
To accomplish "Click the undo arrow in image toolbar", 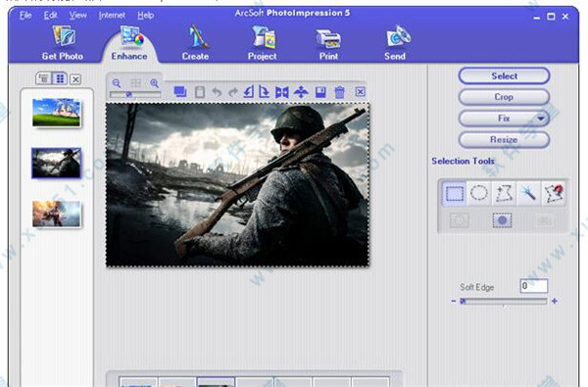I will (x=217, y=92).
